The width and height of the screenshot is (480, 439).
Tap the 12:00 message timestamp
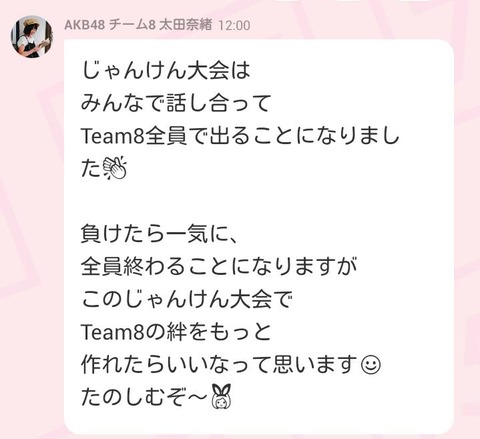click(234, 26)
